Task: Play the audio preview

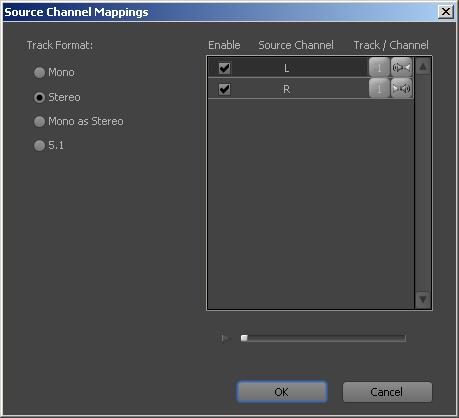Action: coord(226,339)
